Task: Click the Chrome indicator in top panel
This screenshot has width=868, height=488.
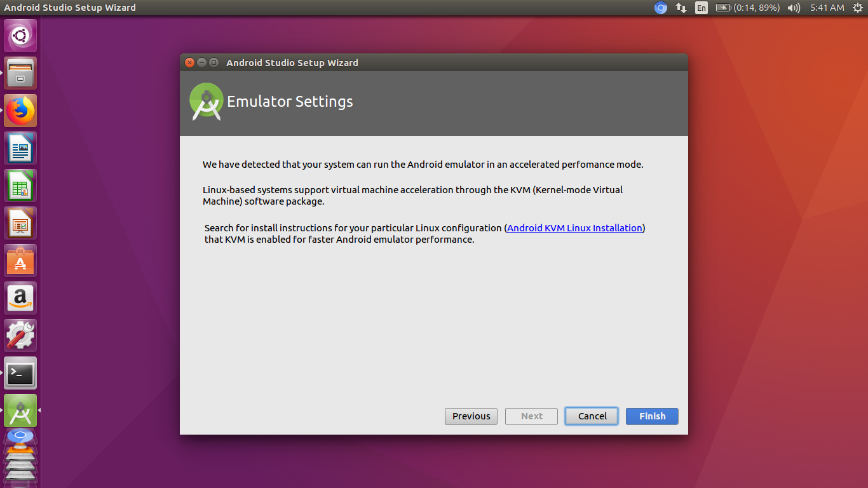Action: click(661, 8)
